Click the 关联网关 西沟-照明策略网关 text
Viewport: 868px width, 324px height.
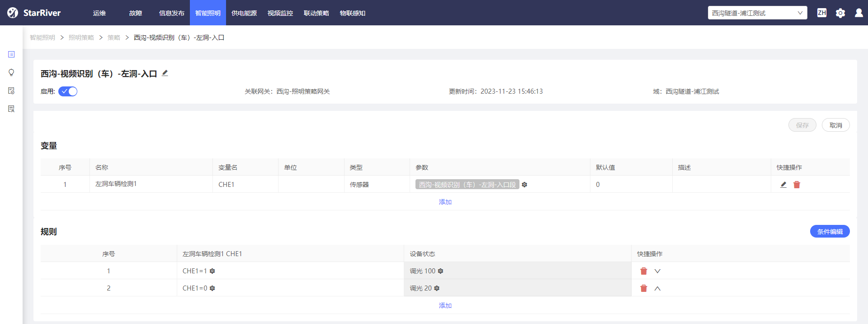pos(288,91)
